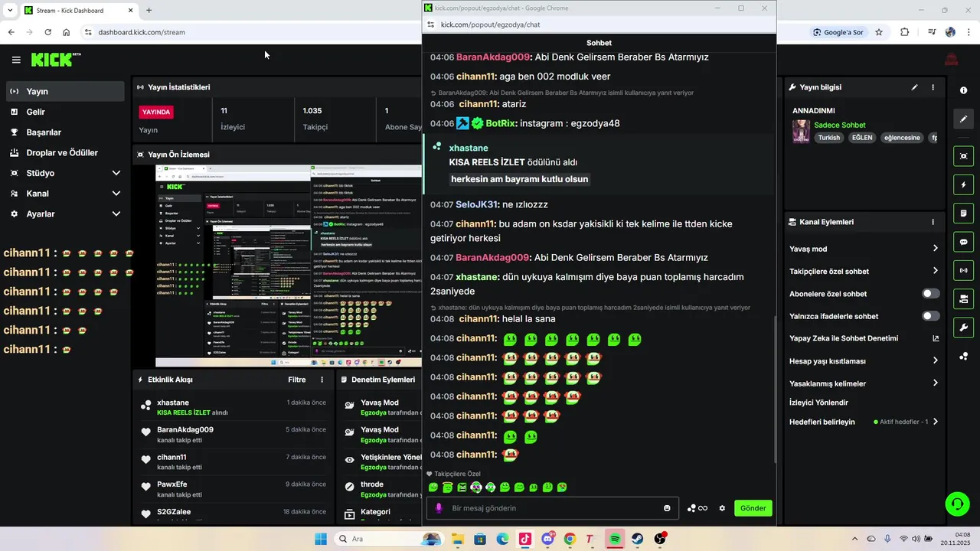Open Gelir in the sidebar
This screenshot has width=980, height=551.
coord(64,112)
